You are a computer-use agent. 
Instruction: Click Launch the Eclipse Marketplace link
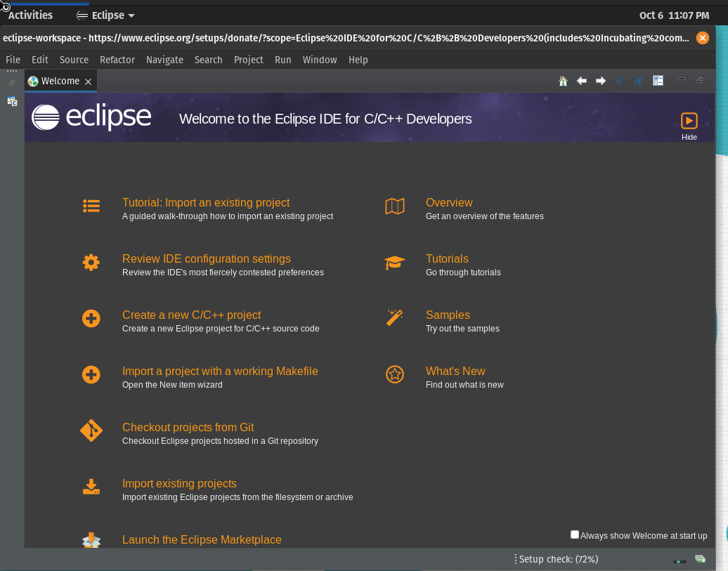[x=202, y=540]
